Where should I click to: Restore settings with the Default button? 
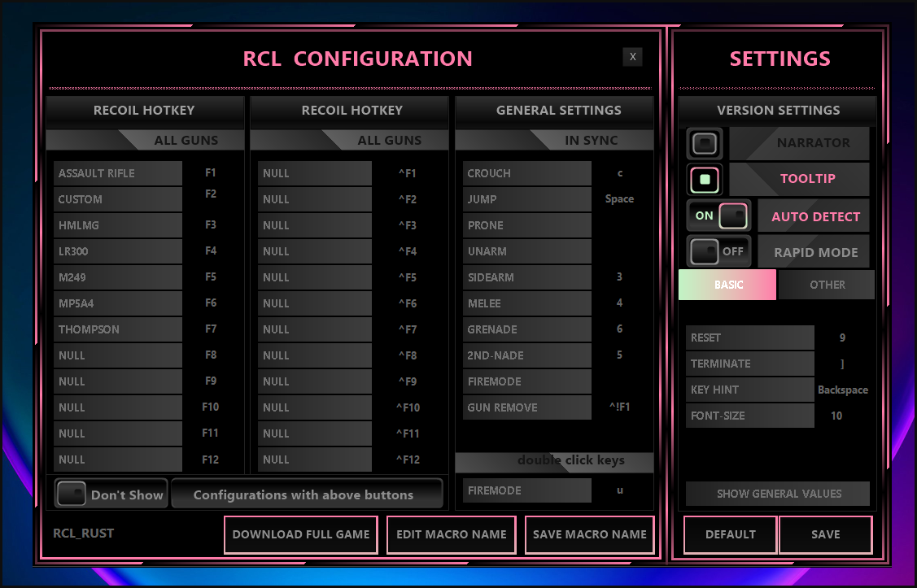[730, 534]
